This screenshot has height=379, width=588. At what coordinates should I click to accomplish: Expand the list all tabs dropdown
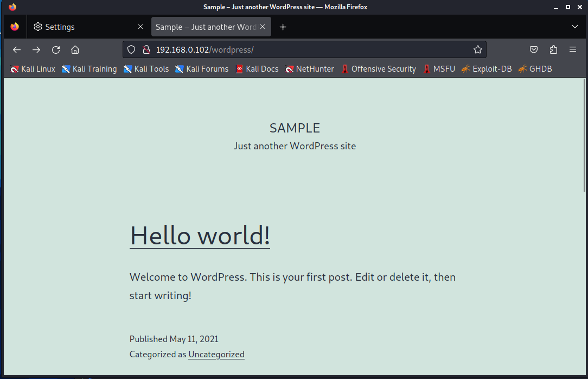click(575, 27)
